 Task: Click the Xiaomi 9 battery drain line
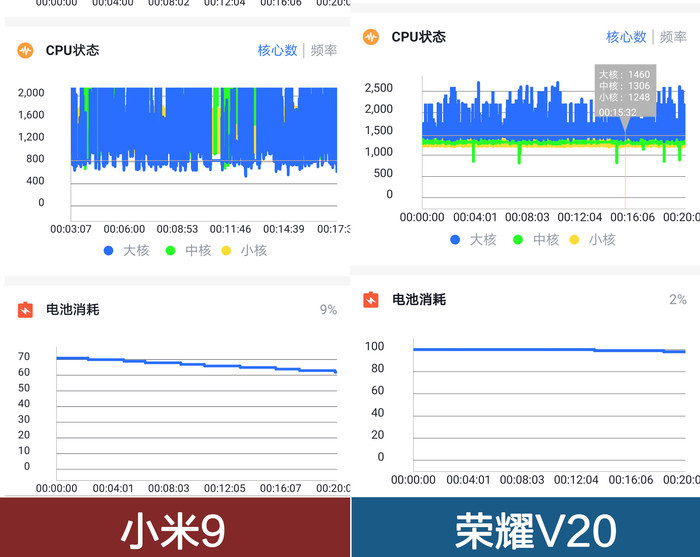click(x=196, y=364)
